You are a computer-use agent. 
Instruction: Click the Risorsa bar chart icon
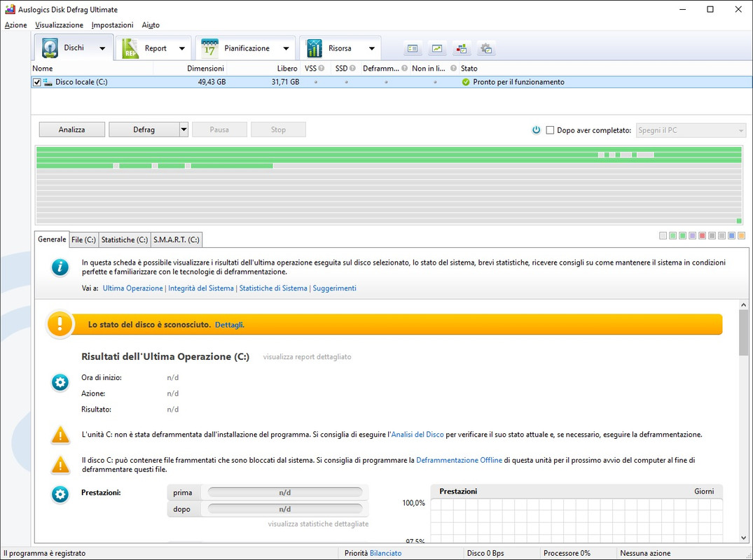coord(314,48)
